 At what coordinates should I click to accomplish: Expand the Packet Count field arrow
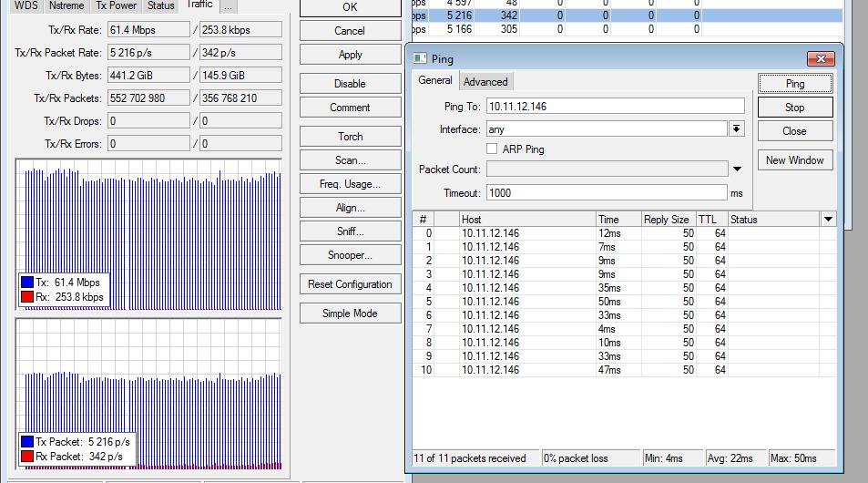(x=737, y=169)
